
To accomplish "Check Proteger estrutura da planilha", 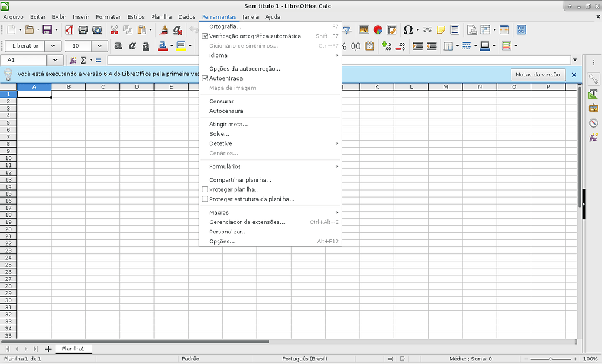I will (205, 199).
